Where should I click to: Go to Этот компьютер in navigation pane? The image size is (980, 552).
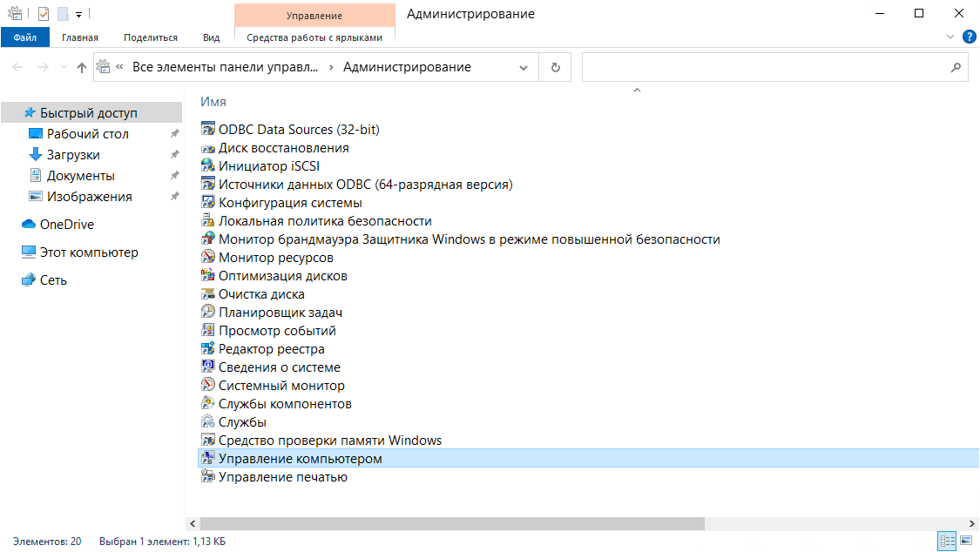coord(89,252)
